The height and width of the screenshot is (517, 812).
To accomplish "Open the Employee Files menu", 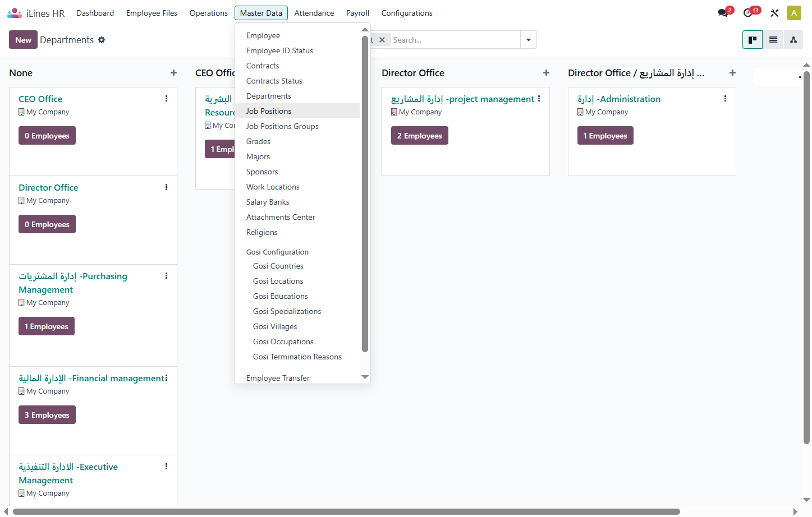I will click(x=152, y=13).
